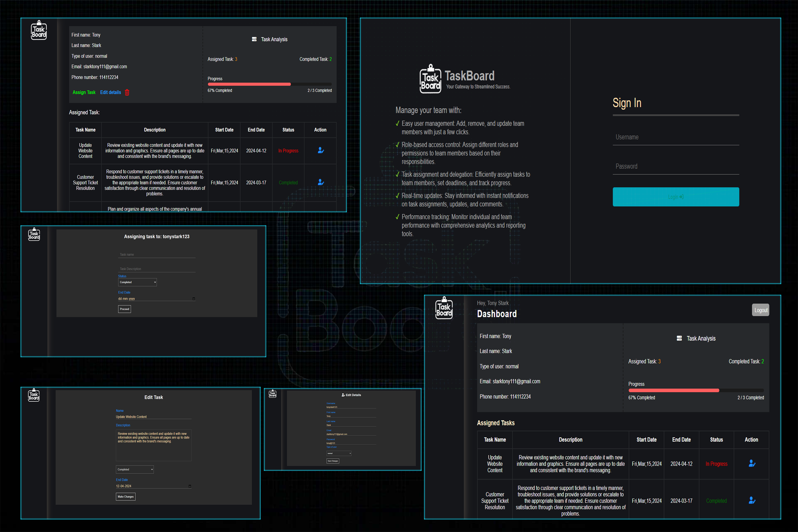Click the Task Description field in the Assigning task form
This screenshot has width=798, height=532.
click(157, 269)
